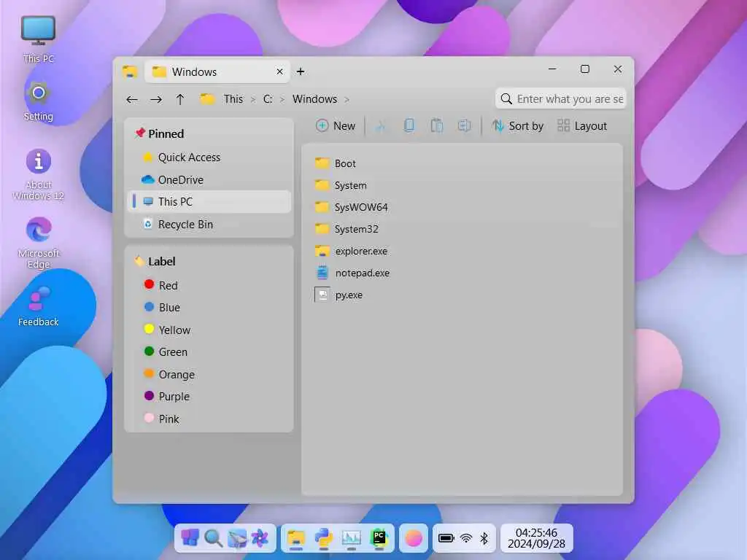Viewport: 747px width, 560px height.
Task: Open the Layout menu
Action: 582,126
